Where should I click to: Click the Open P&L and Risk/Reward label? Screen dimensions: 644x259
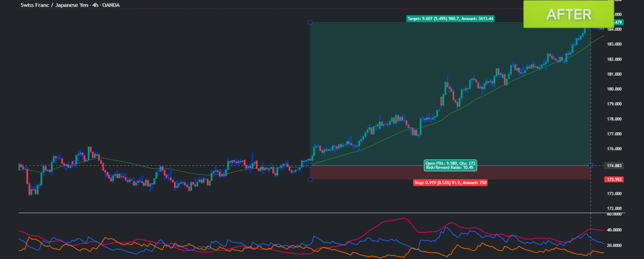tap(450, 165)
